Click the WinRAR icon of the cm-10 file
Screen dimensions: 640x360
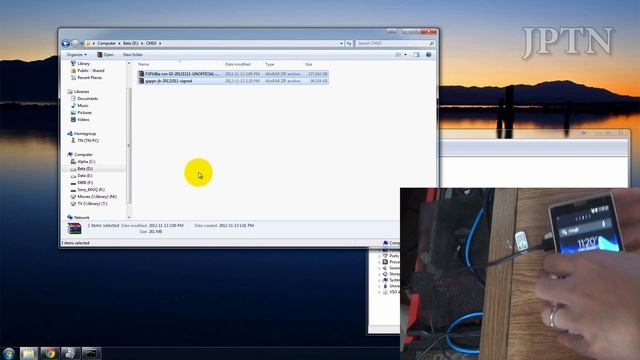[141, 74]
